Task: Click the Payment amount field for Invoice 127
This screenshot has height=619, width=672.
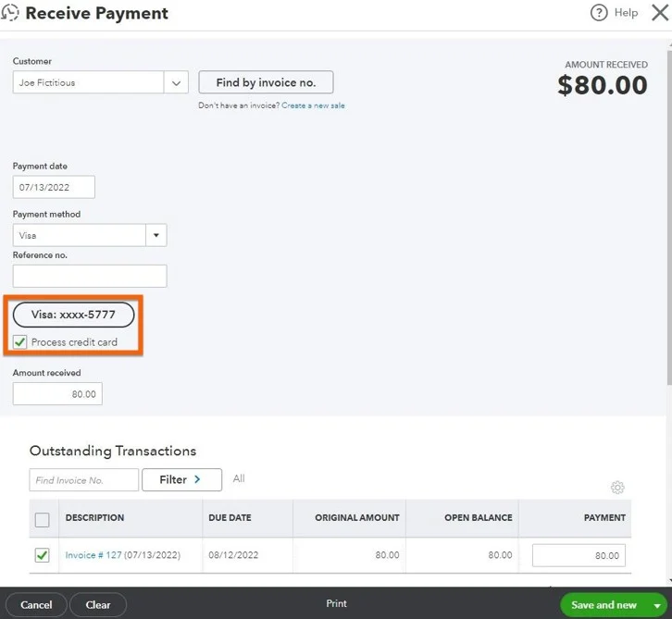Action: click(579, 555)
